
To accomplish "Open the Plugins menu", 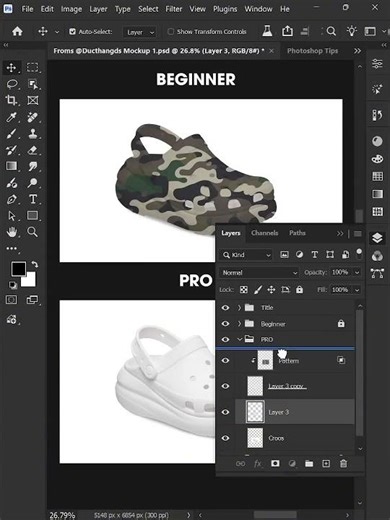I will pos(225,9).
